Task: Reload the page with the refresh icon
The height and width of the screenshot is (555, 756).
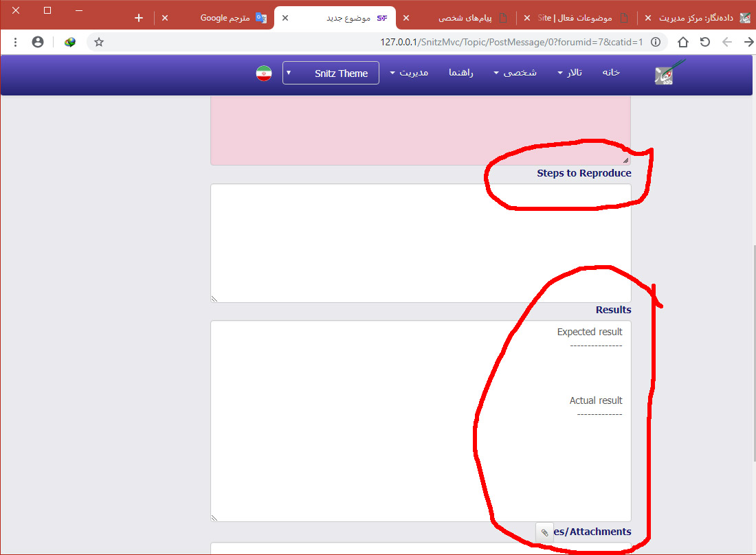Action: (x=704, y=42)
